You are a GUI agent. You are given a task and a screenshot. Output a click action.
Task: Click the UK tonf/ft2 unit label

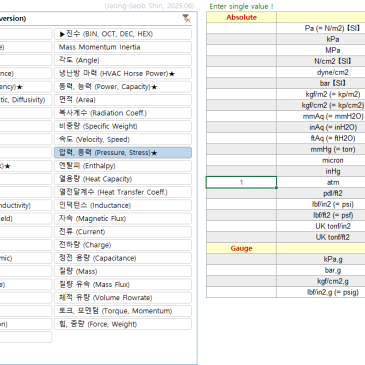click(333, 237)
